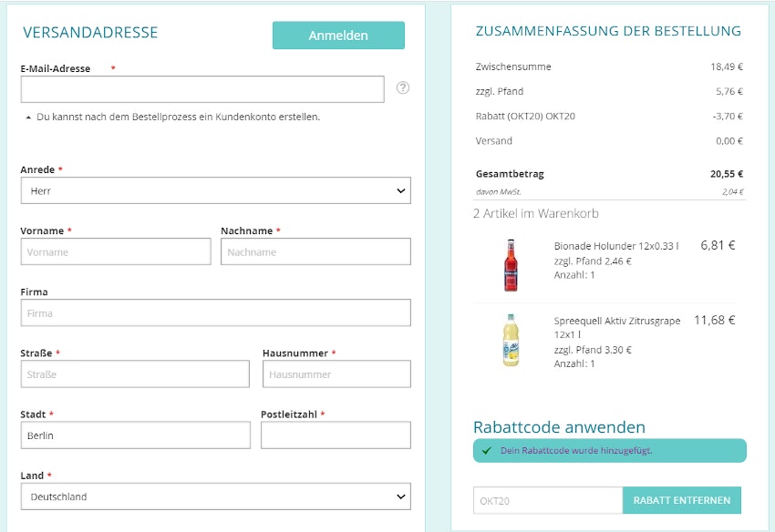Image resolution: width=775 pixels, height=532 pixels.
Task: Select the Stadt field containing Berlin
Action: pyautogui.click(x=135, y=435)
